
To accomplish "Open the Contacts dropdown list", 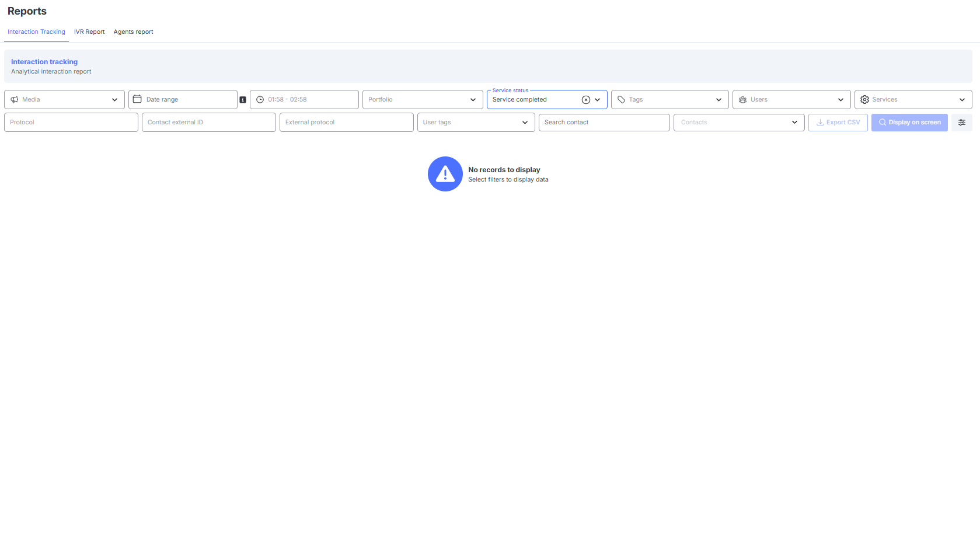I will click(739, 123).
